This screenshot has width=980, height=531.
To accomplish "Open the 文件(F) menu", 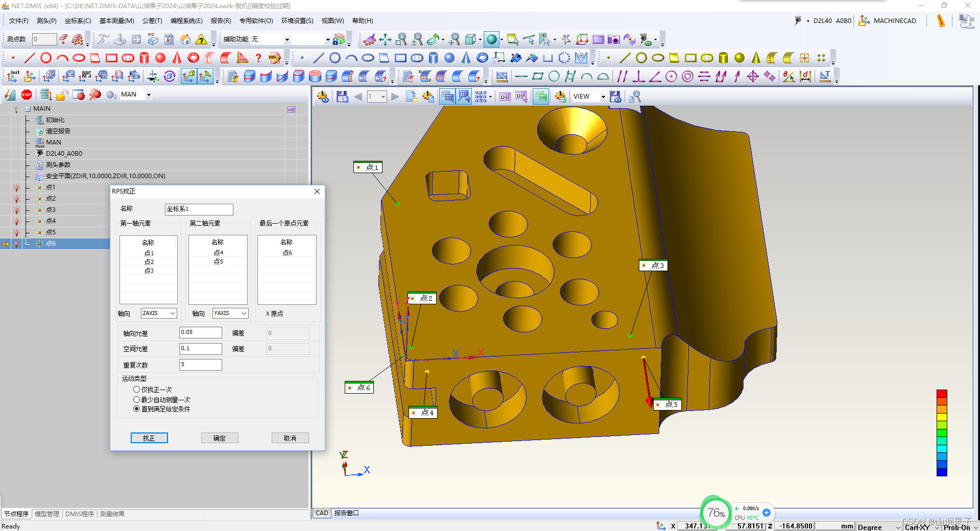I will coord(19,21).
